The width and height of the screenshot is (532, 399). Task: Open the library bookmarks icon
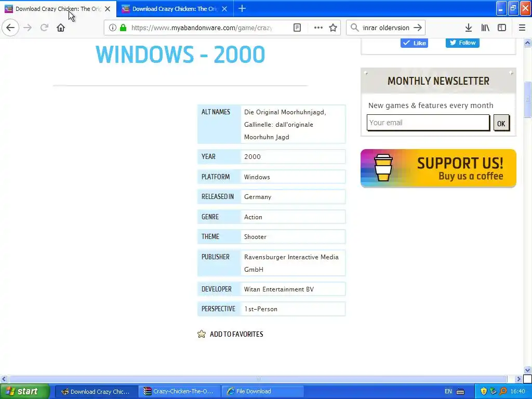tap(485, 28)
